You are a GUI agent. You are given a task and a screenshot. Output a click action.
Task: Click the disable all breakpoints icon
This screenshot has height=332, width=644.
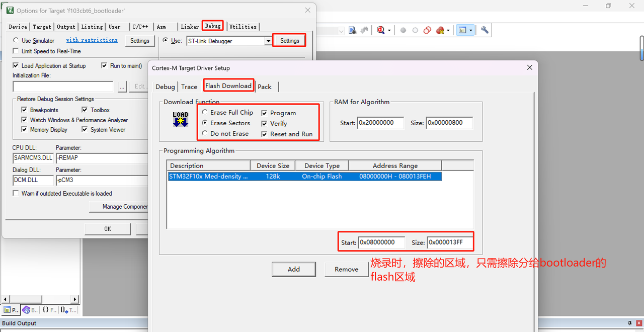point(427,30)
